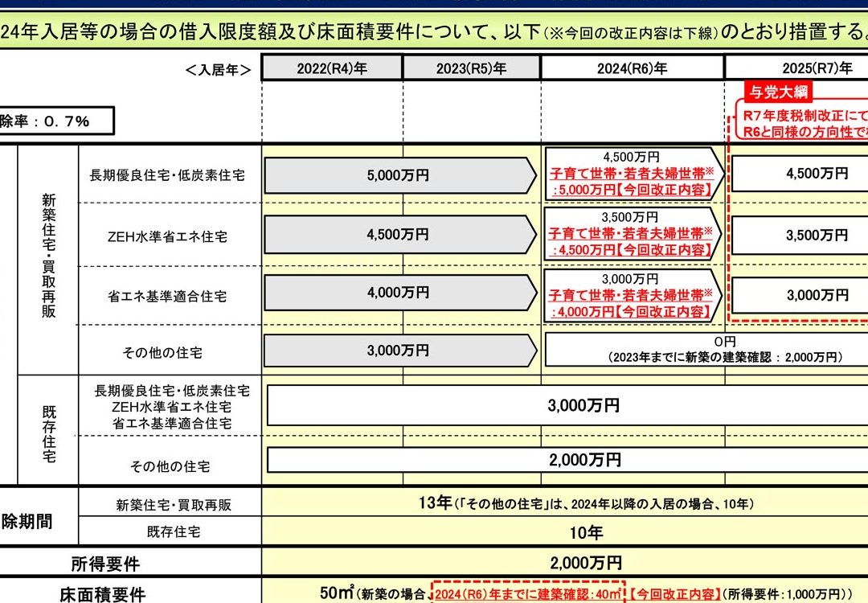Click the 5,000万円 gray arrow box
Screen dimensions: 868x603
point(400,175)
